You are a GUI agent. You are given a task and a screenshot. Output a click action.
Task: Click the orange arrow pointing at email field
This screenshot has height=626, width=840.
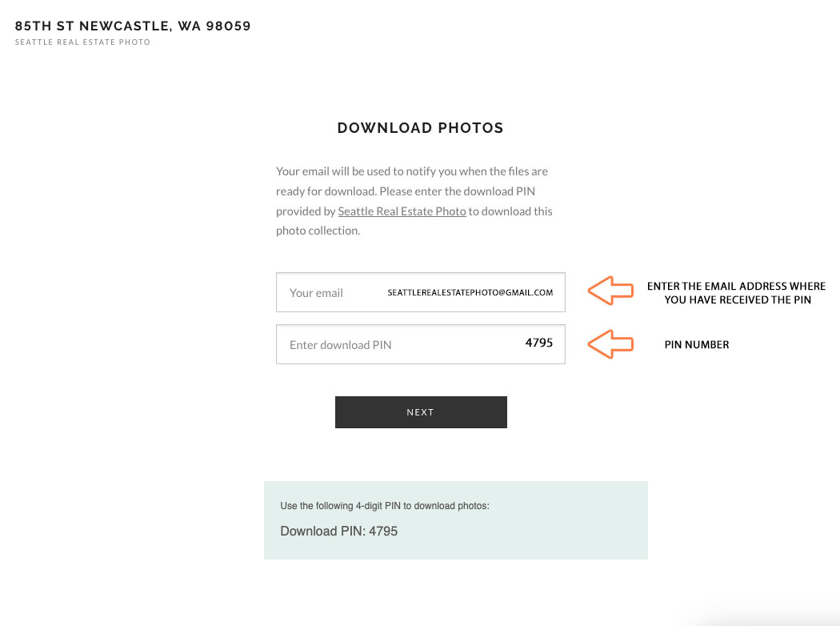click(x=610, y=291)
